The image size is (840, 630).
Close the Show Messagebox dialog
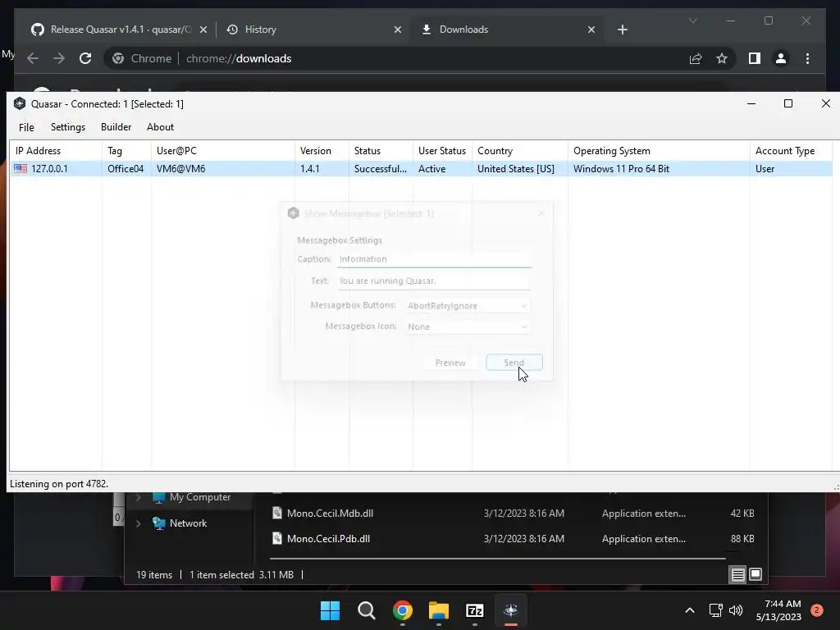tap(541, 213)
